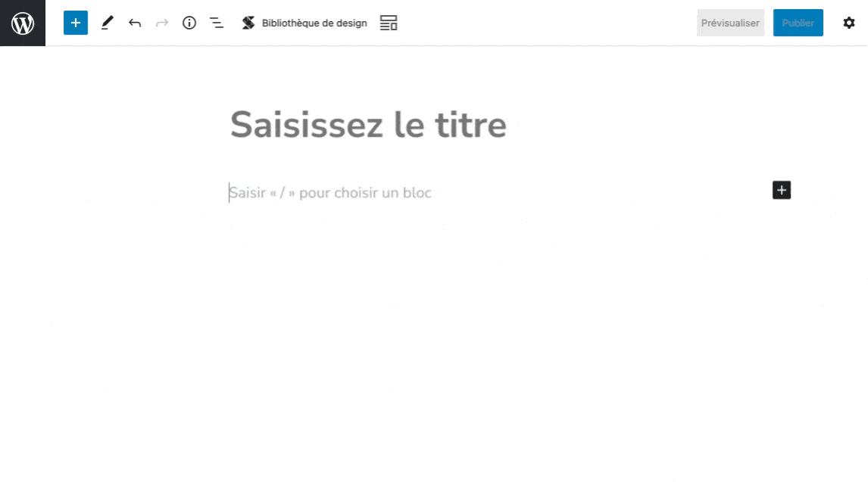
Task: Click the blue Publier button
Action: click(x=798, y=23)
